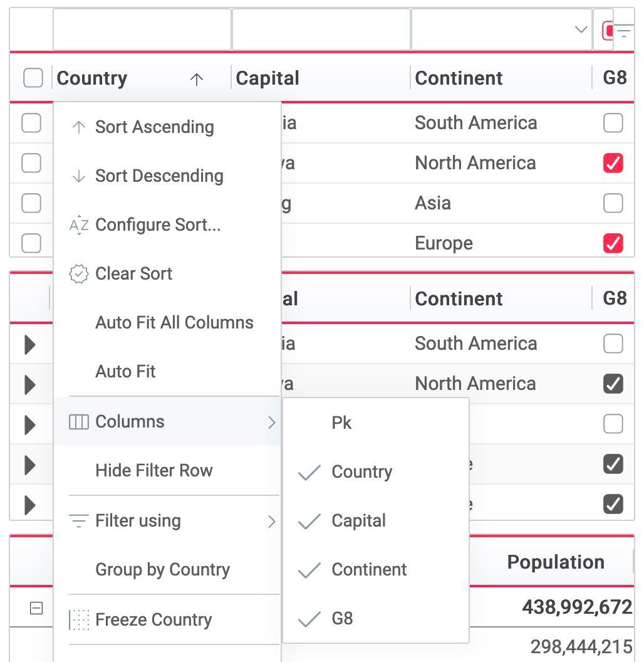The image size is (644, 662).
Task: Click the Filter using funnel icon
Action: click(x=78, y=521)
